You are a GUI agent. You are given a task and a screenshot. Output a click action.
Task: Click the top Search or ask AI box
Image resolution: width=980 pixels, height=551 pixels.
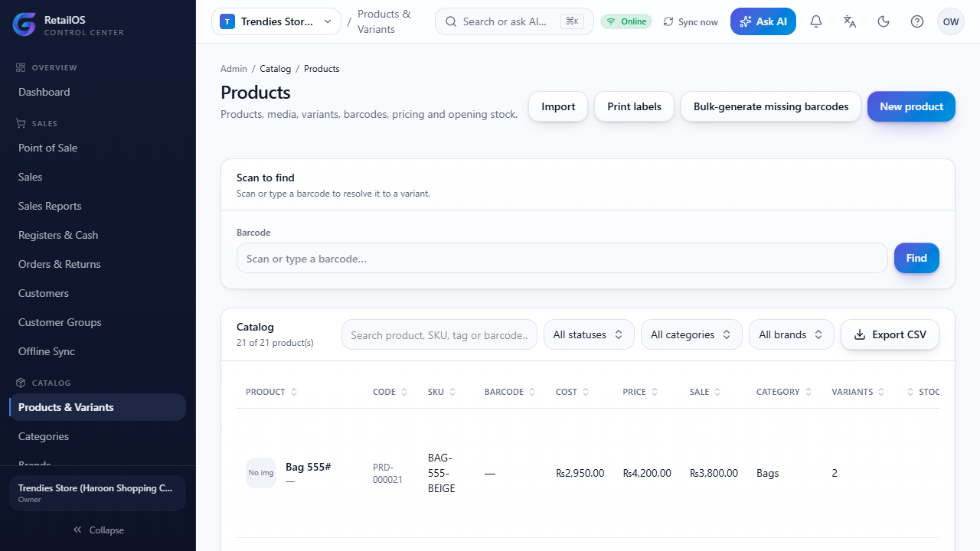pos(514,21)
